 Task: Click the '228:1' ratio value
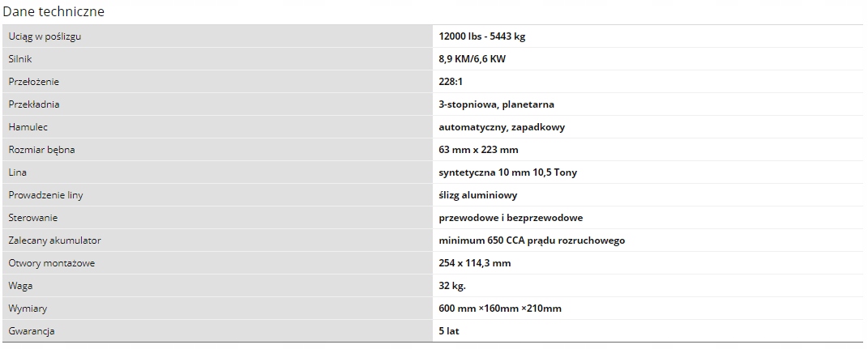[x=451, y=82]
